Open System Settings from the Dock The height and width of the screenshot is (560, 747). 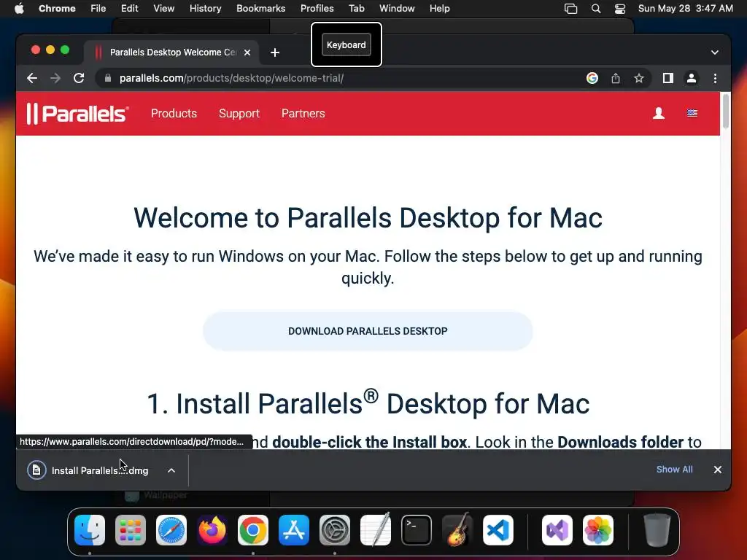pyautogui.click(x=334, y=530)
